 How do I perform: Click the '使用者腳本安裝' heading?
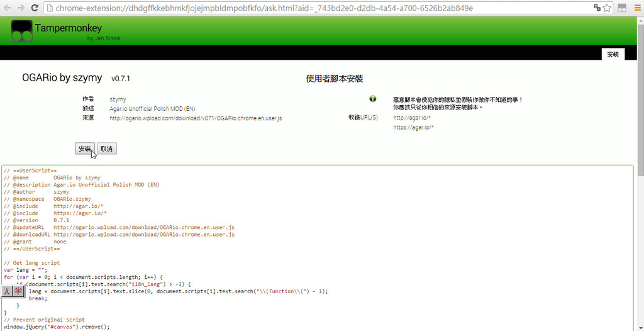point(335,79)
